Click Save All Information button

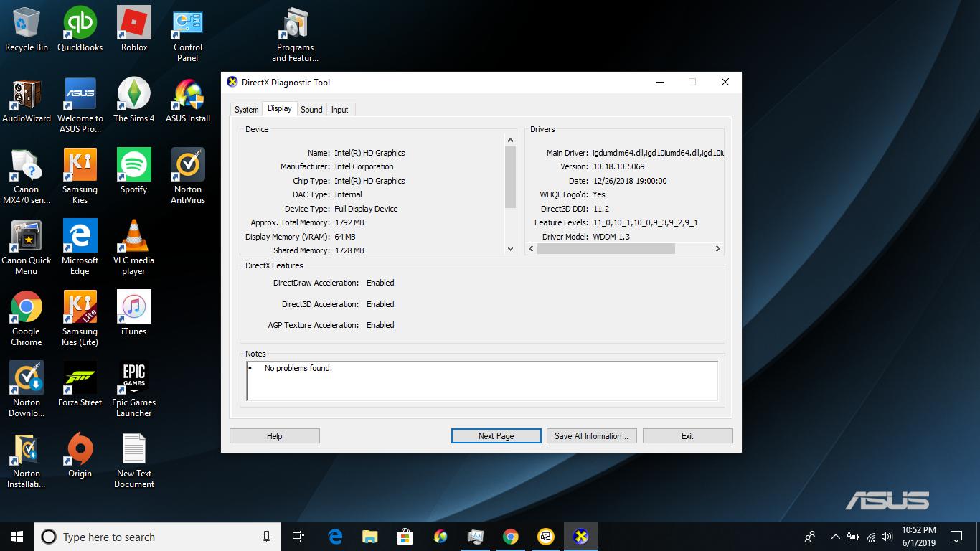pos(591,436)
